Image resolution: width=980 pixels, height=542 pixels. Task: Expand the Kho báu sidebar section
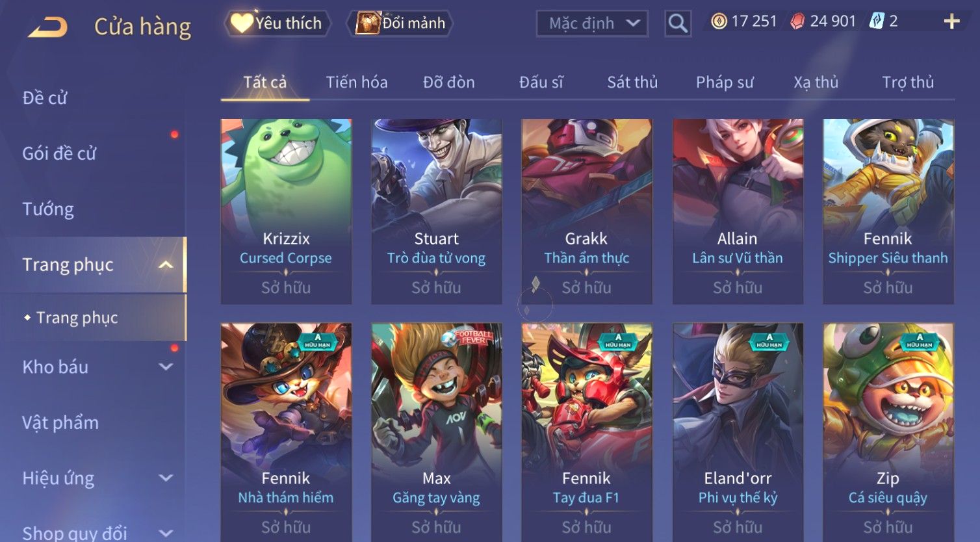click(166, 367)
